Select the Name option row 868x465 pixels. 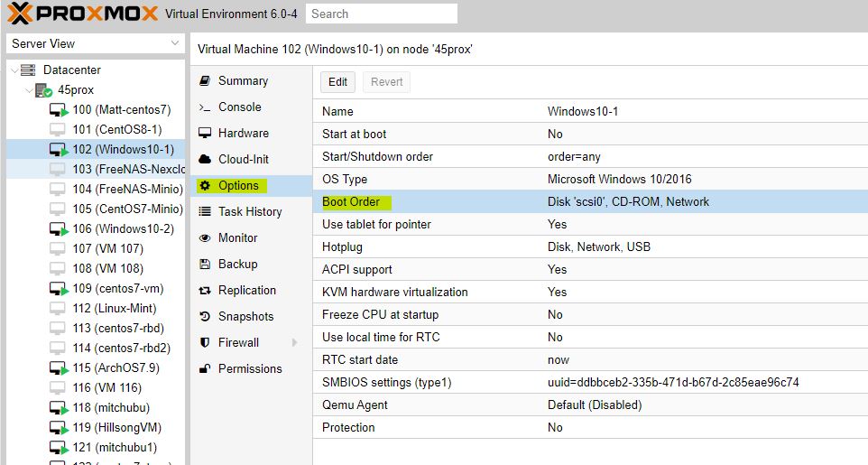click(590, 111)
